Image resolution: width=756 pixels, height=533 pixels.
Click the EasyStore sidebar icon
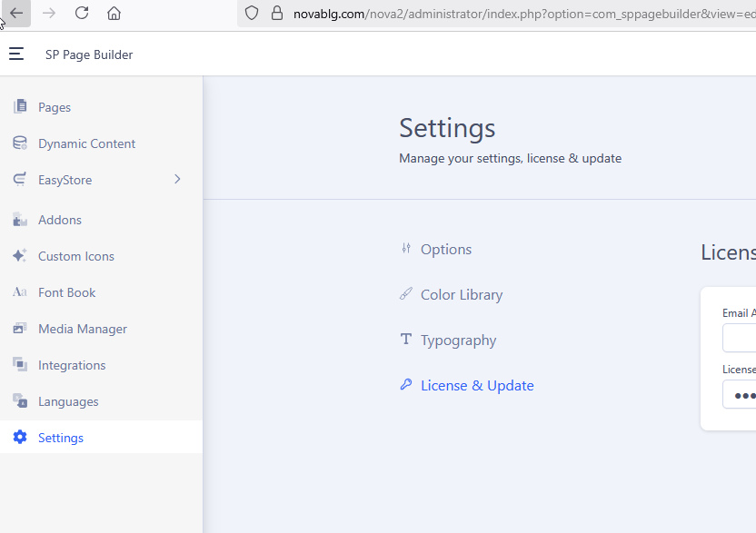point(20,180)
